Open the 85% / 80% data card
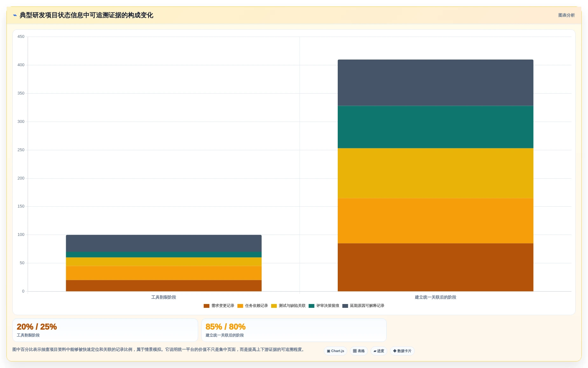Viewport: 588px width, 368px height. [x=294, y=330]
